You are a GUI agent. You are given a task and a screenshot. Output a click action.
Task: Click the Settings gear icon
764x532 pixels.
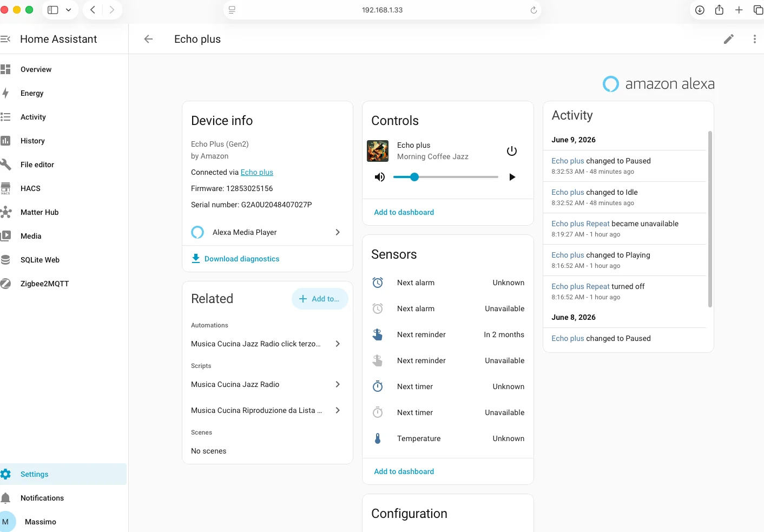[x=5, y=474]
